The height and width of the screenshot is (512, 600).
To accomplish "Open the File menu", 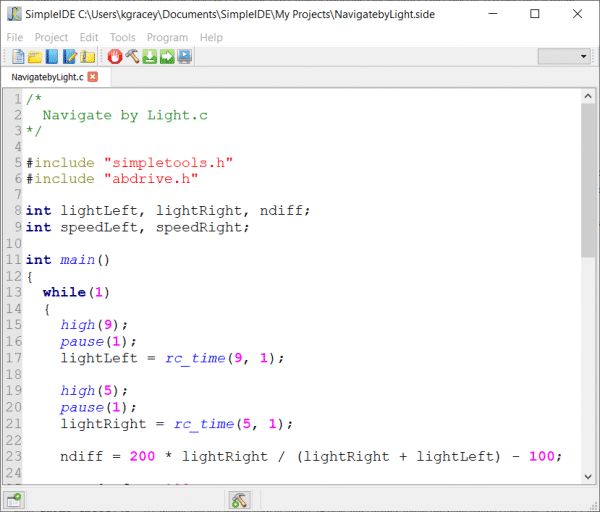I will coord(15,37).
